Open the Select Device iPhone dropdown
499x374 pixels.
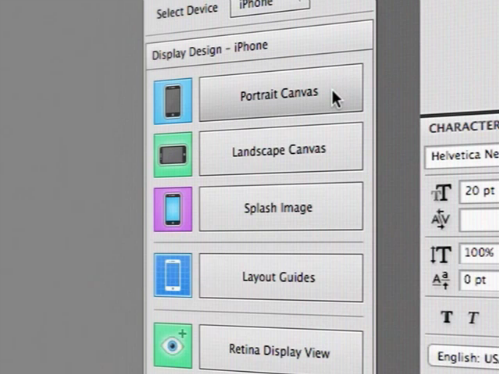pos(270,6)
